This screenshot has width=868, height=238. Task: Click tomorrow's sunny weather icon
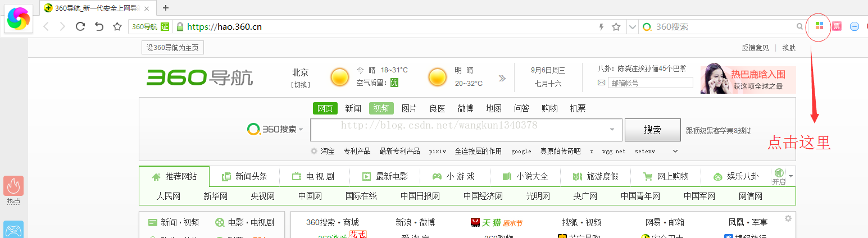(438, 77)
